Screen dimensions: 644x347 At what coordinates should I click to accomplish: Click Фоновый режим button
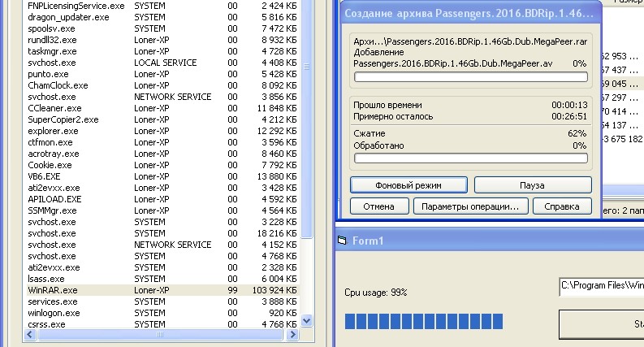coord(408,185)
